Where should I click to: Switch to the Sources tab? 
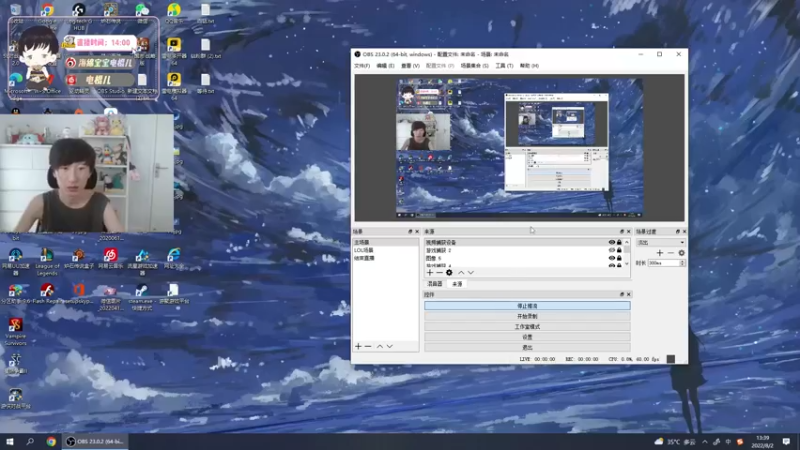[x=457, y=284]
